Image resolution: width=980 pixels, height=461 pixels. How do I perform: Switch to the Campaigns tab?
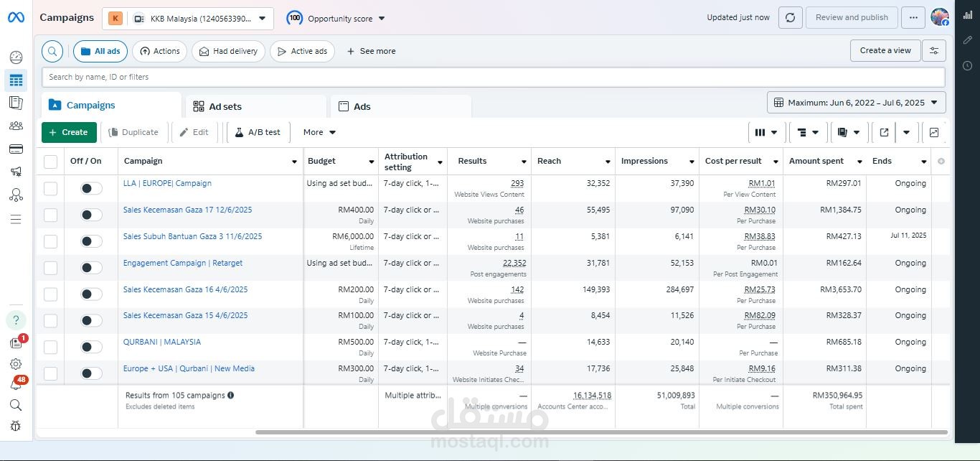click(111, 105)
